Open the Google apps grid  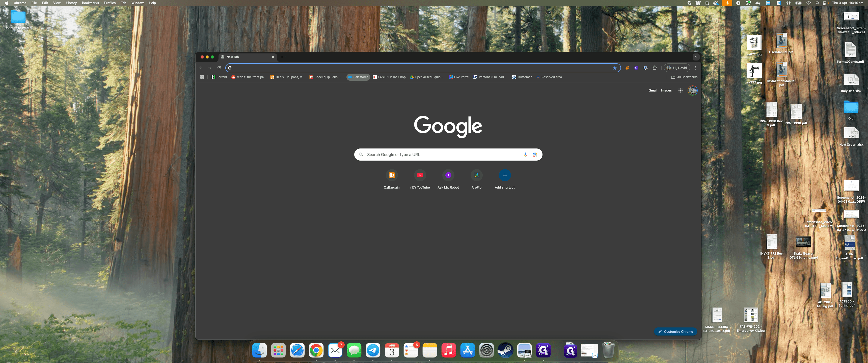680,90
